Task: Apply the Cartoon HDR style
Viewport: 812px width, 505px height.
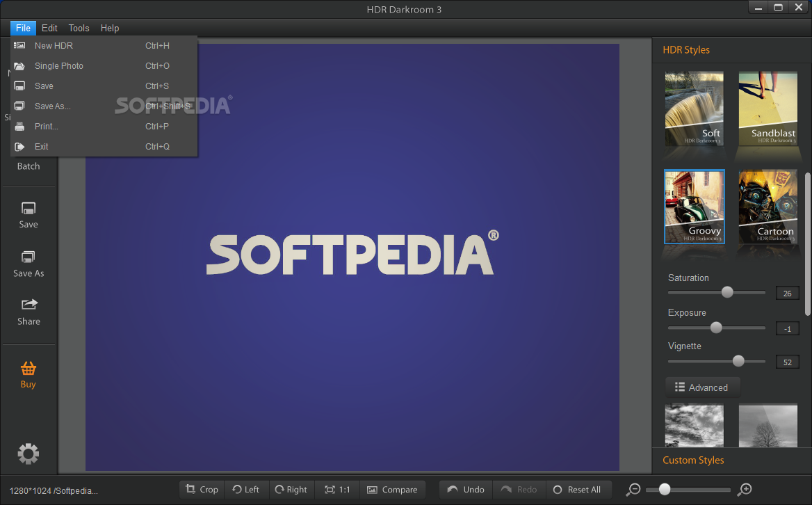Action: 768,207
